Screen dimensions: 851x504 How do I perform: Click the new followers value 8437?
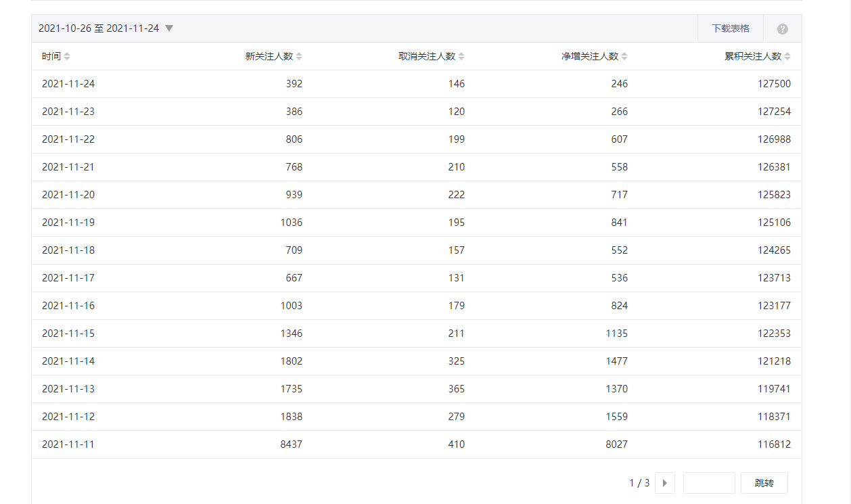point(292,444)
